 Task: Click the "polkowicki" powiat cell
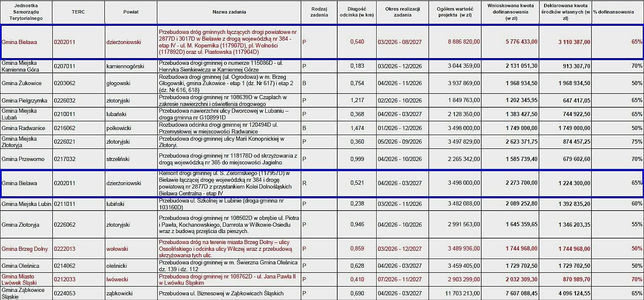click(131, 128)
